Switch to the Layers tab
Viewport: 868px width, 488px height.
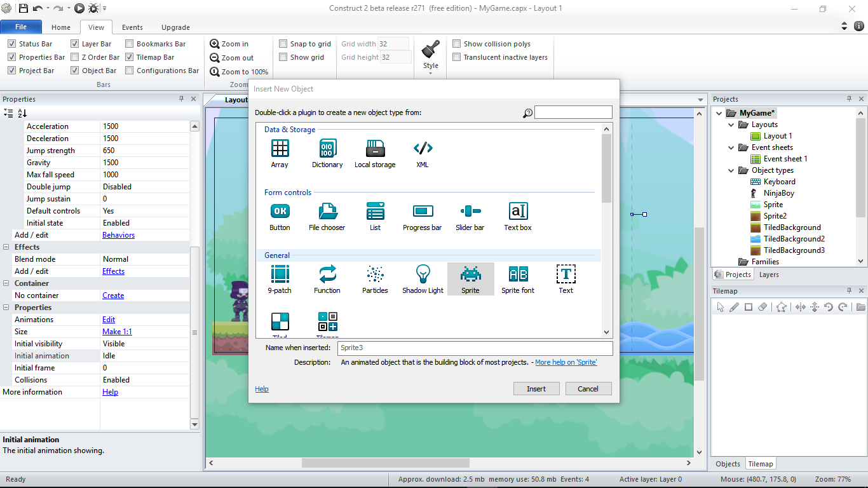pyautogui.click(x=769, y=274)
